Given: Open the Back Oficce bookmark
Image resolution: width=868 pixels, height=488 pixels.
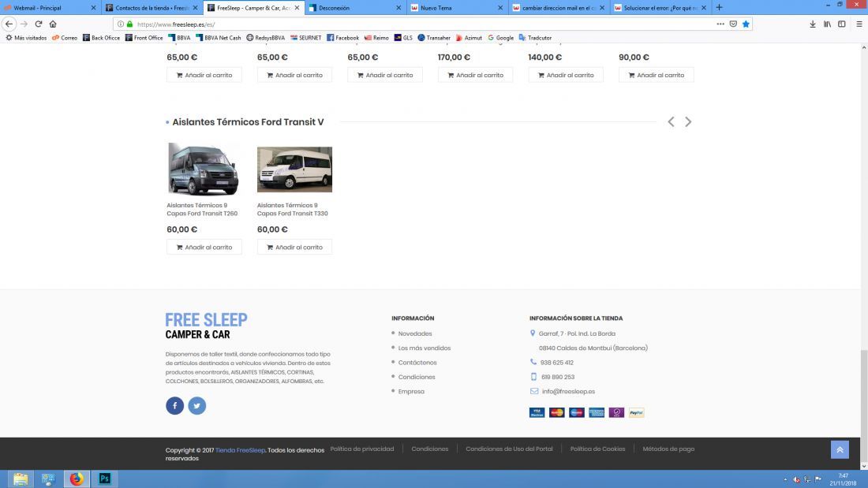Looking at the screenshot, I should pos(101,38).
